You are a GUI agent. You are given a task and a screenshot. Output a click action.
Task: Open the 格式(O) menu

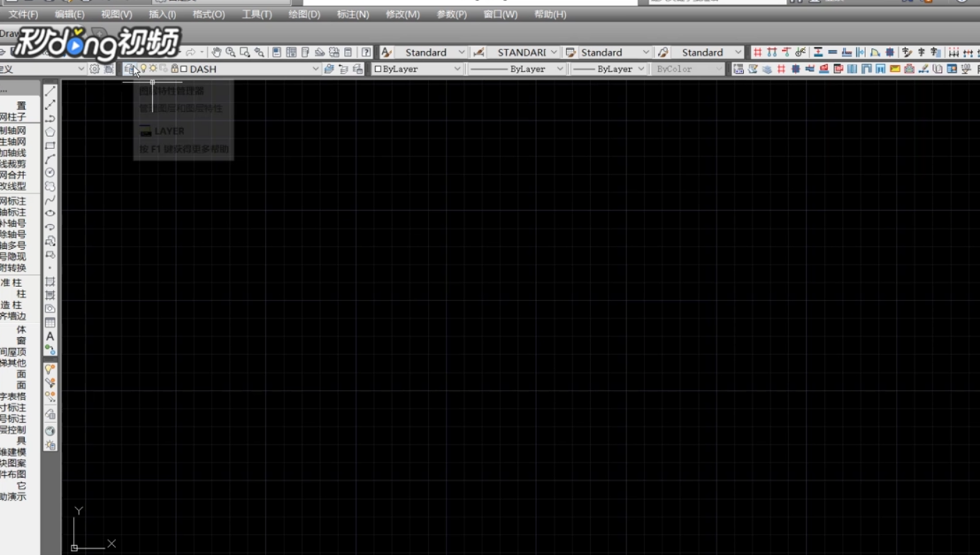click(209, 14)
